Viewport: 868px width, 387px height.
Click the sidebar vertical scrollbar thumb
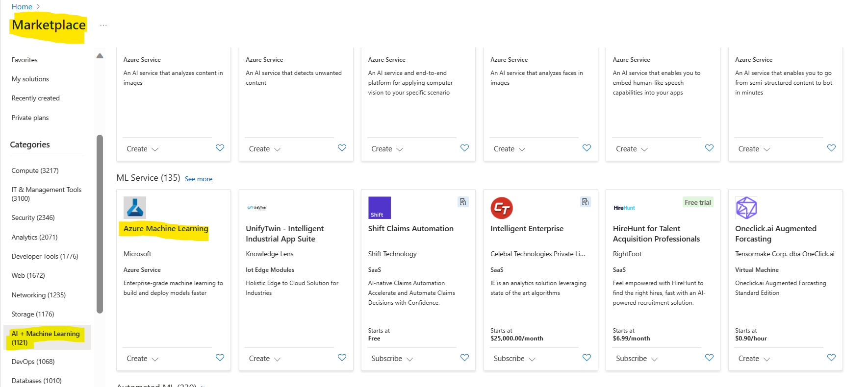click(x=100, y=223)
